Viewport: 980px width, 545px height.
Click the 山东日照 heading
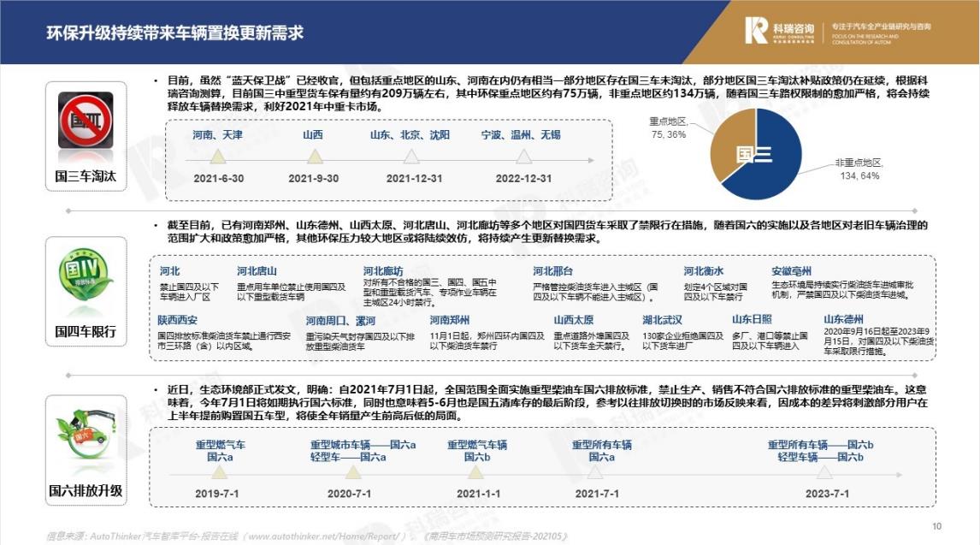coord(752,319)
